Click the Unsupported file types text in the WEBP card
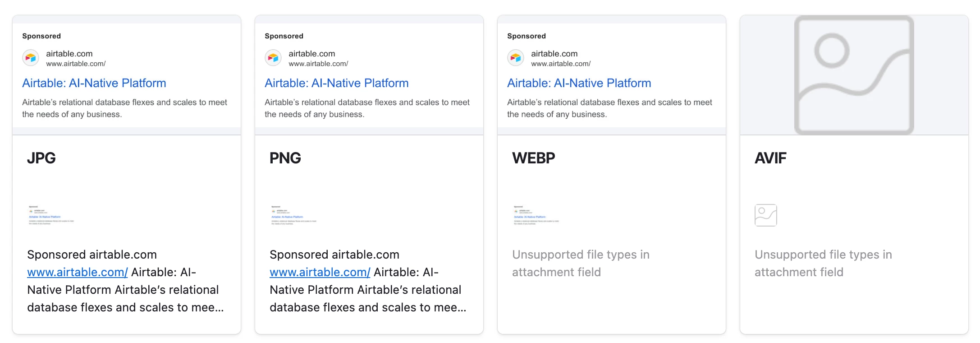This screenshot has height=343, width=980. [x=581, y=263]
